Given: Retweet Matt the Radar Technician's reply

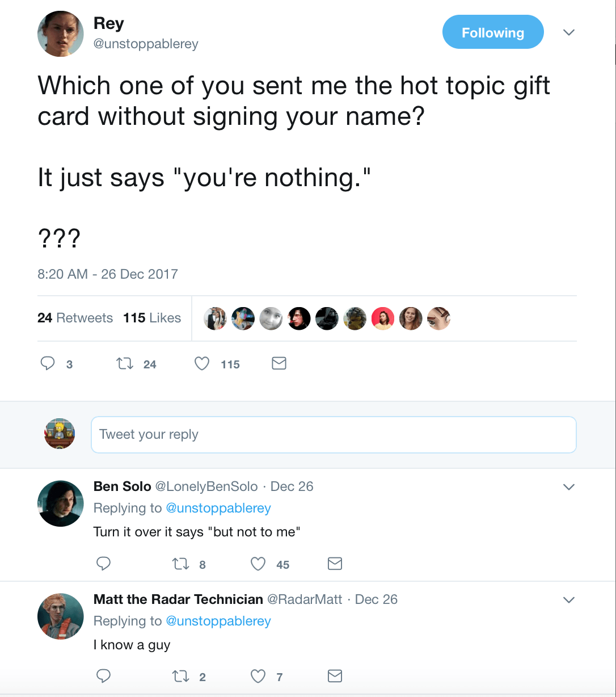Looking at the screenshot, I should [180, 676].
